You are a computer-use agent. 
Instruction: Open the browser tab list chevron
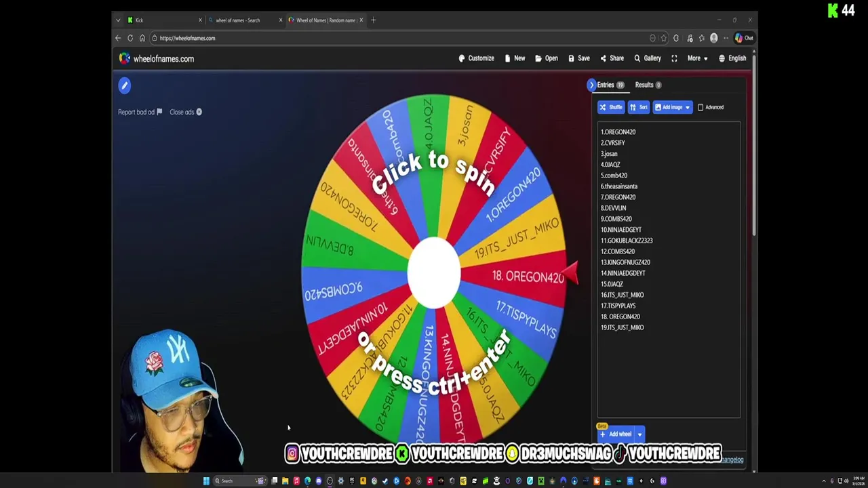coord(118,20)
